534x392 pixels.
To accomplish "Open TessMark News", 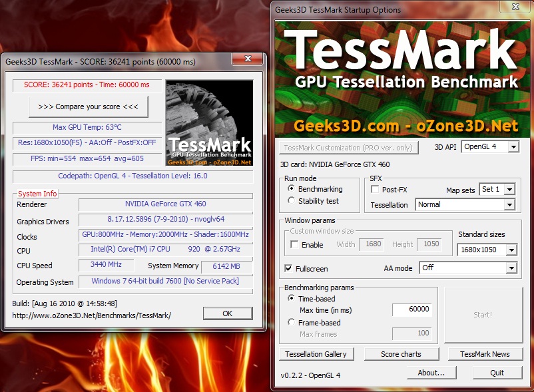I will (485, 354).
